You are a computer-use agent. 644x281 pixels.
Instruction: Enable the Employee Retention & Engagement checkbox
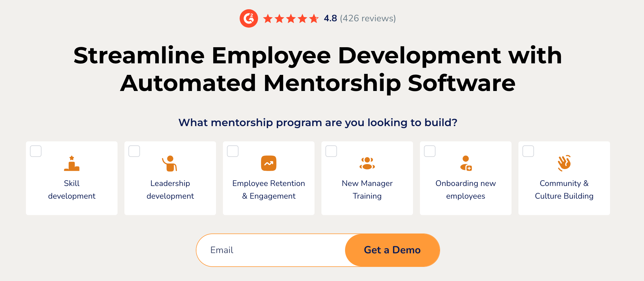click(x=233, y=151)
